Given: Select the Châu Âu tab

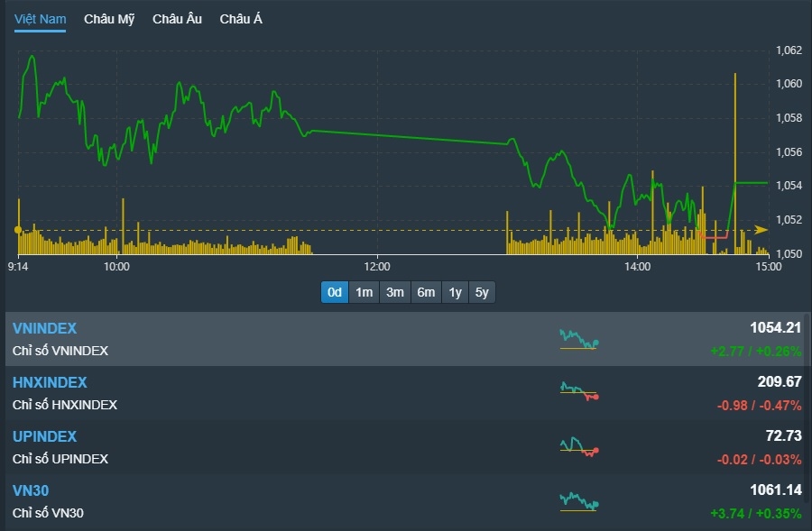Looking at the screenshot, I should 177,19.
